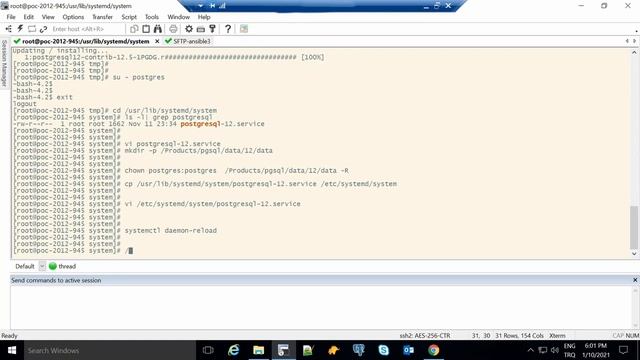The width and height of the screenshot is (640, 360).
Task: Open the Edit menu
Action: [29, 17]
